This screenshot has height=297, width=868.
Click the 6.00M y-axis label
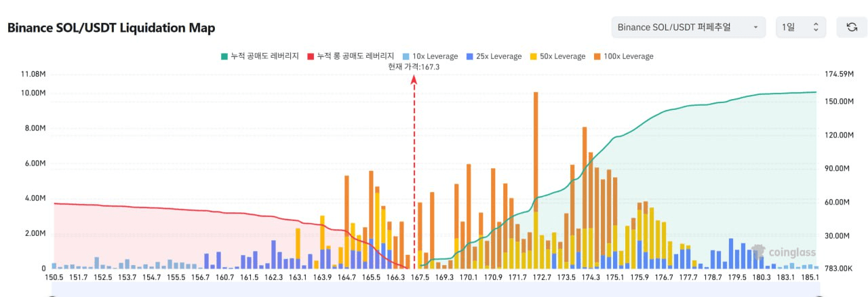(35, 163)
